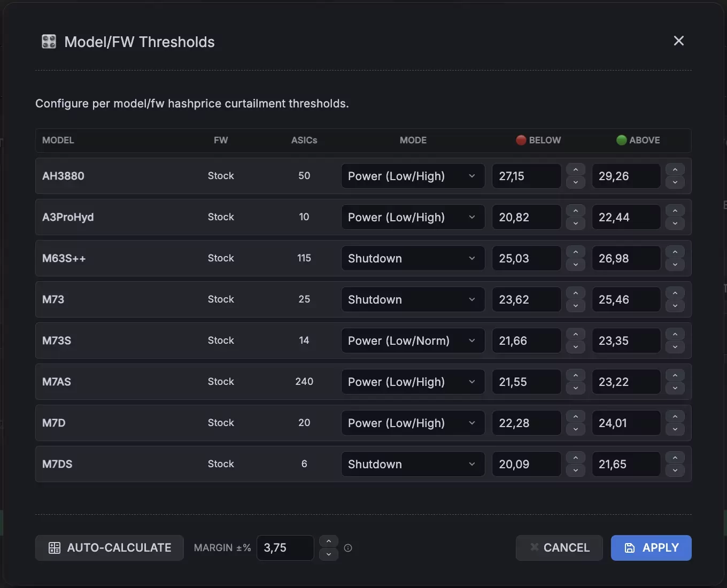This screenshot has height=588, width=727.
Task: Click the M7DS ABOVE field showing 21,65
Action: (x=627, y=464)
